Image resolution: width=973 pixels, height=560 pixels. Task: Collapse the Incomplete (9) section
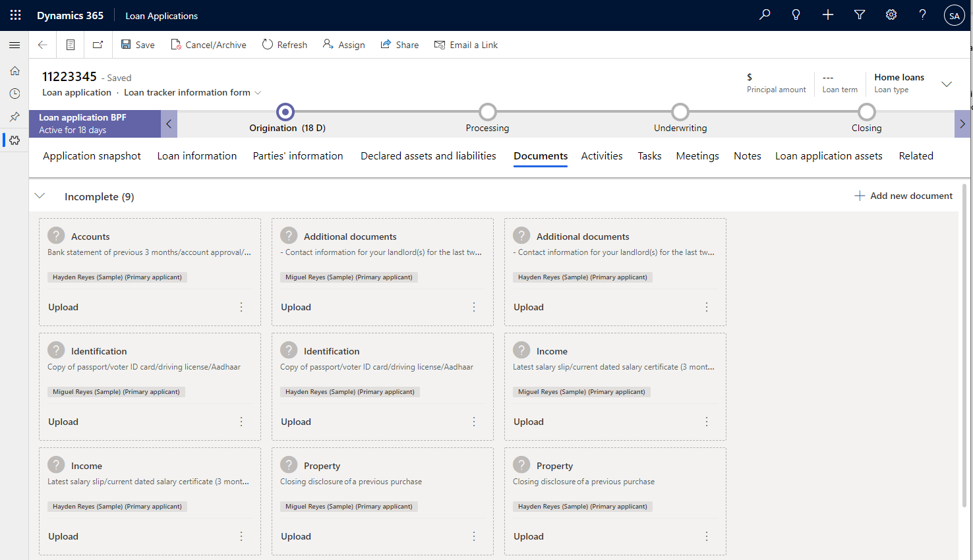coord(40,196)
